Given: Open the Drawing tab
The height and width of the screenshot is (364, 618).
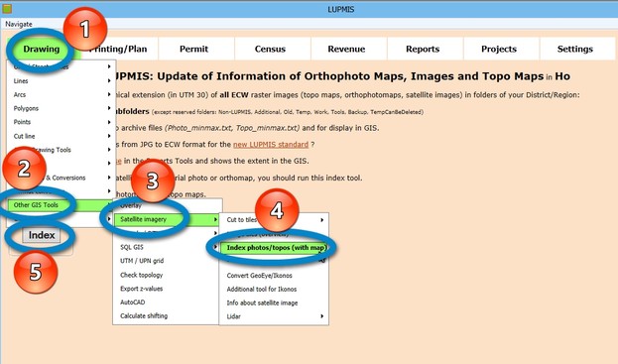Looking at the screenshot, I should 42,49.
